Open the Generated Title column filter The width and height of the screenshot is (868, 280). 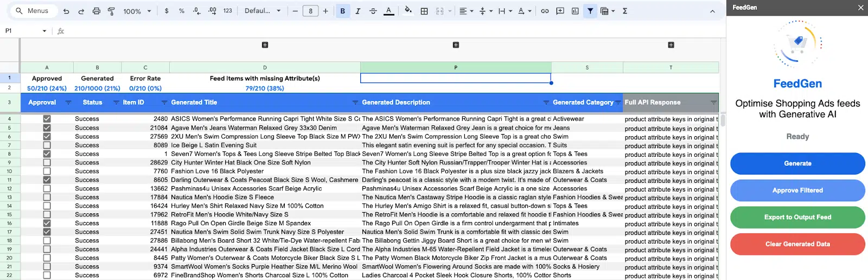click(355, 103)
